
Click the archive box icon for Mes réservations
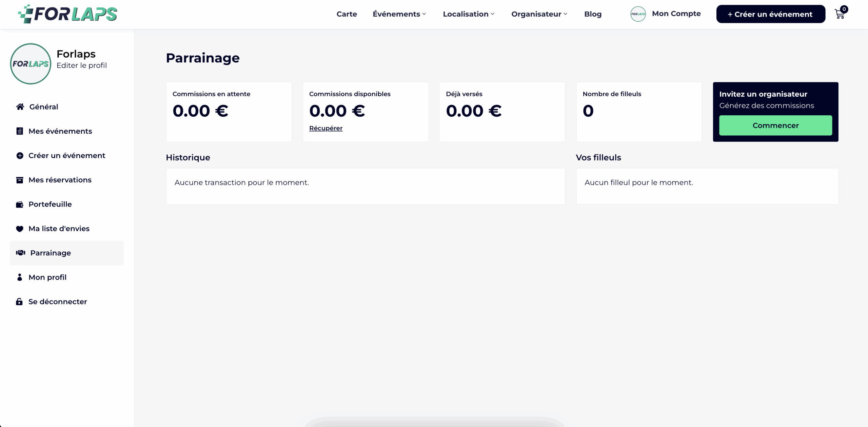point(20,180)
